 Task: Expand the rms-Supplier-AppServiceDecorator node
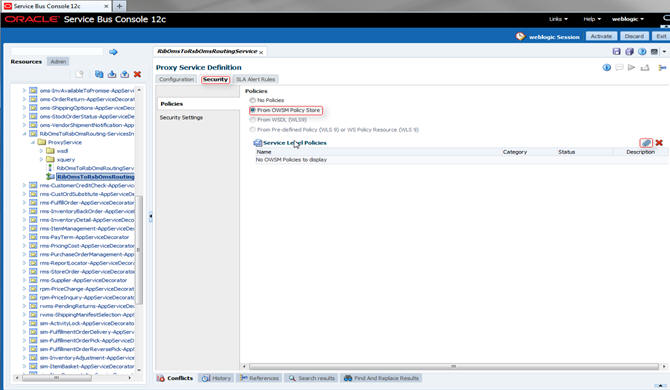click(x=24, y=280)
